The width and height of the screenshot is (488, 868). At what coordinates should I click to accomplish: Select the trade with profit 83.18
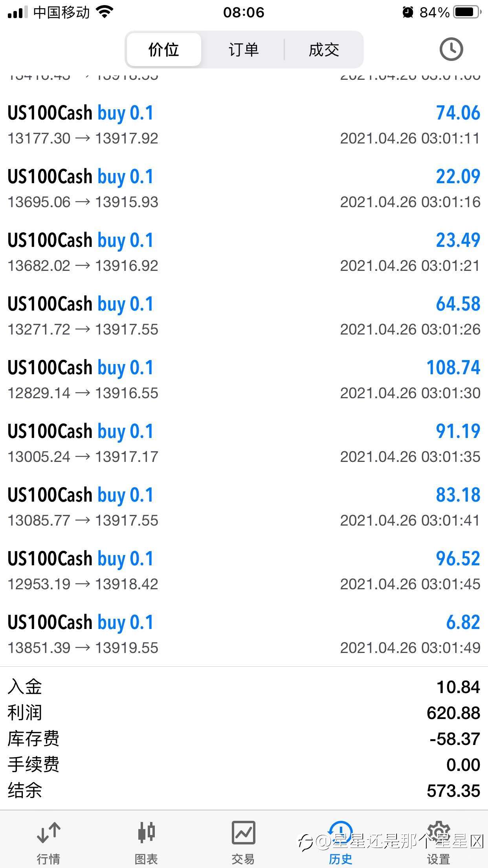[x=244, y=507]
